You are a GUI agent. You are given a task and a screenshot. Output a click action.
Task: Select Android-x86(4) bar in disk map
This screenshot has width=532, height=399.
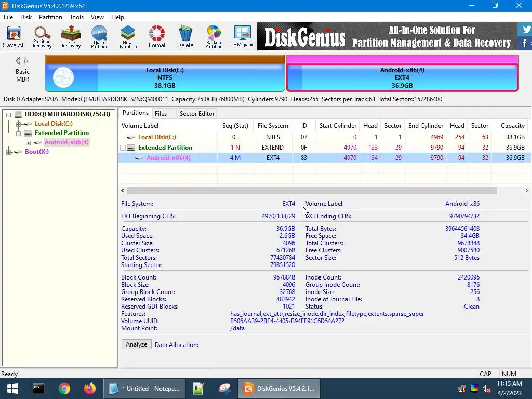point(403,73)
